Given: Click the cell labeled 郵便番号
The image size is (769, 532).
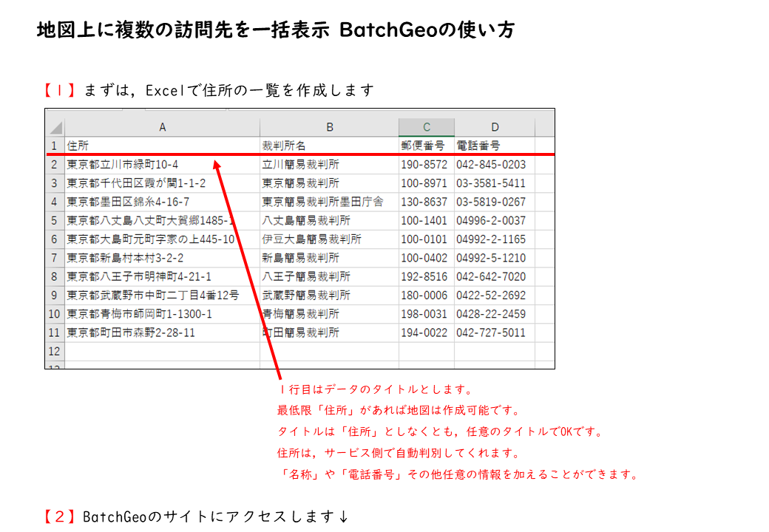Looking at the screenshot, I should [x=427, y=146].
